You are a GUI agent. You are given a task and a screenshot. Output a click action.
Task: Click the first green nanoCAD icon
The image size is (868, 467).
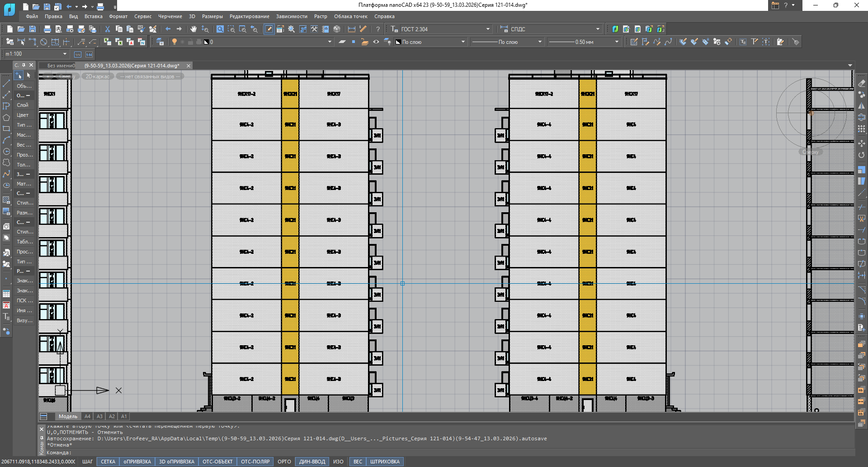tap(615, 29)
